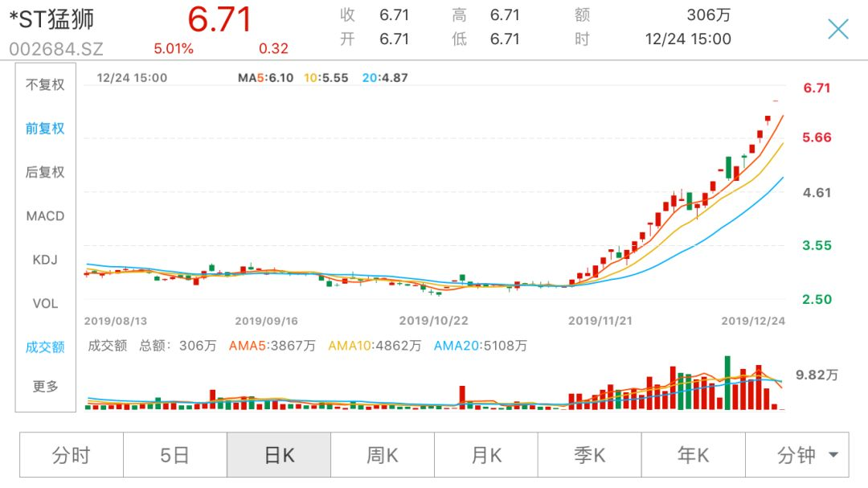Click the 2.50 price axis label
868x488 pixels.
817,300
